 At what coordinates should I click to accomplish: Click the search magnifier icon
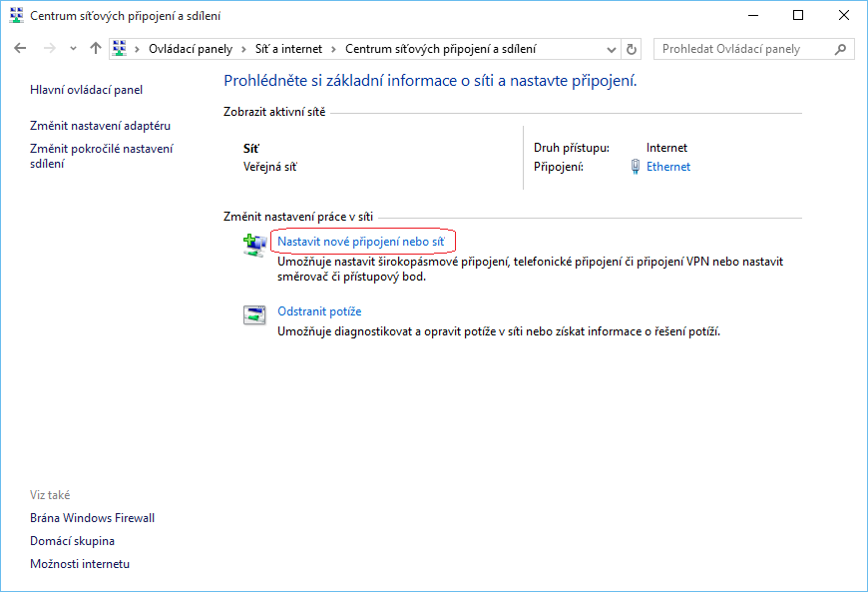(x=844, y=48)
